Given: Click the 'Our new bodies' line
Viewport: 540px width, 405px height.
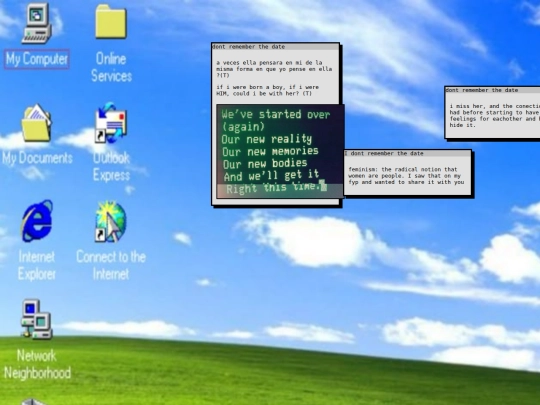Looking at the screenshot, I should pyautogui.click(x=265, y=164).
